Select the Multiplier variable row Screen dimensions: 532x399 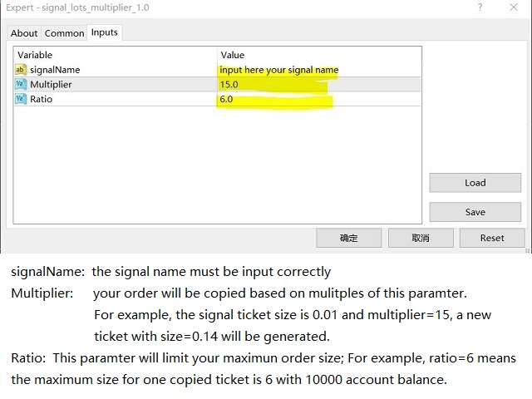tap(217, 85)
